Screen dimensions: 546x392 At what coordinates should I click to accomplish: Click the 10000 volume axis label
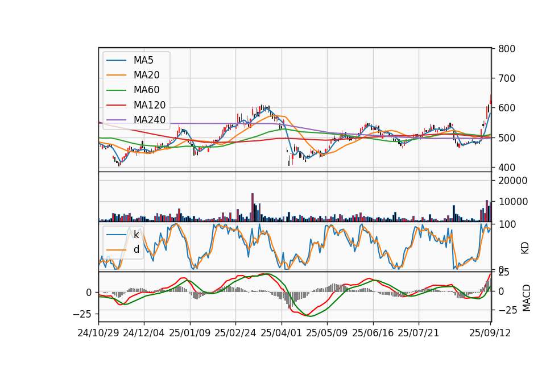click(513, 202)
